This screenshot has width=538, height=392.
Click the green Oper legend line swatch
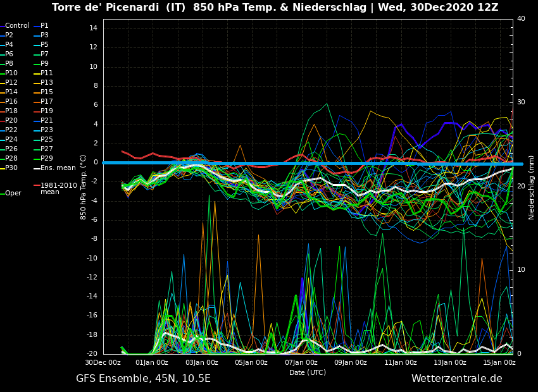coord(2,194)
